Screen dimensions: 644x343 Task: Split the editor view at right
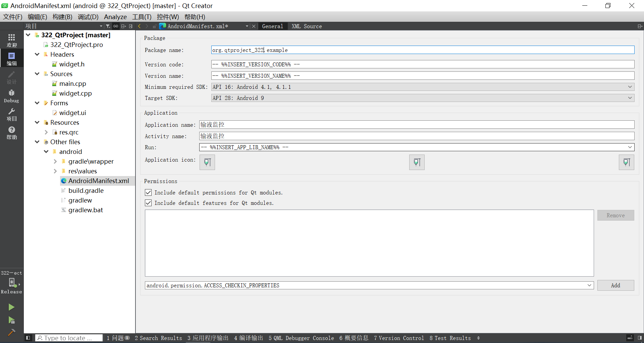click(x=640, y=26)
